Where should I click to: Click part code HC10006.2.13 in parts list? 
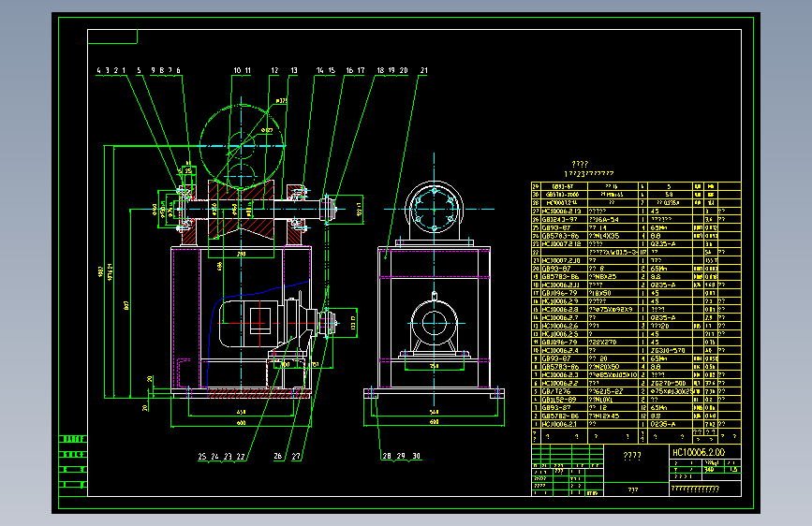point(561,212)
